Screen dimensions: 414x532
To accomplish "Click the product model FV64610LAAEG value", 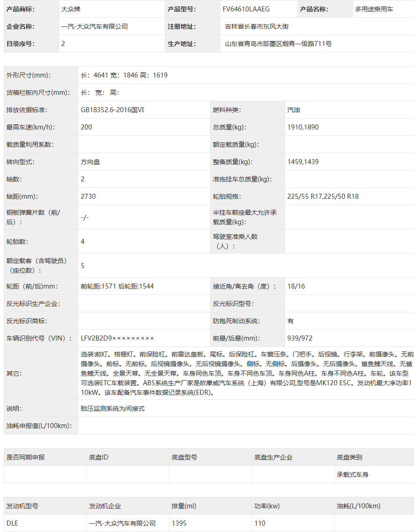I will [x=246, y=9].
